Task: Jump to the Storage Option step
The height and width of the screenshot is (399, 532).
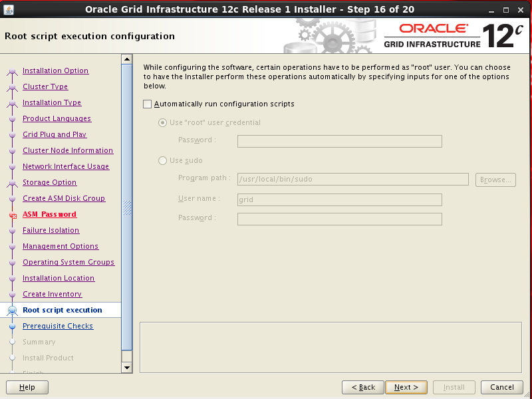Action: point(49,182)
